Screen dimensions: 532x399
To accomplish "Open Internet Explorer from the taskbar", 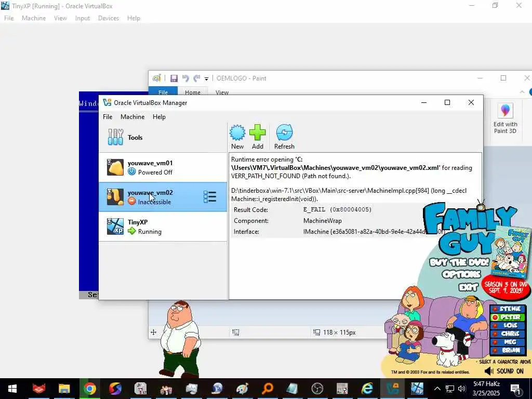I will [x=367, y=389].
